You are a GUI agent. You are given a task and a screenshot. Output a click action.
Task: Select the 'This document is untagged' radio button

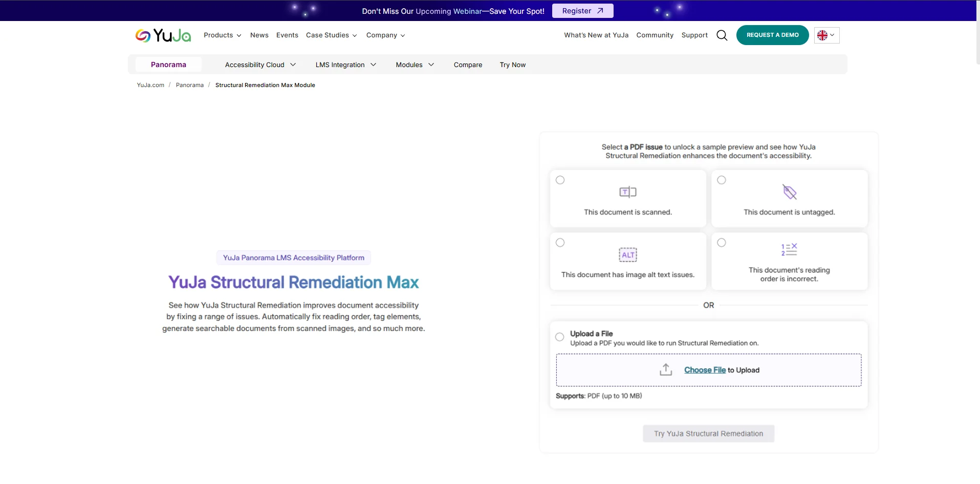tap(722, 180)
